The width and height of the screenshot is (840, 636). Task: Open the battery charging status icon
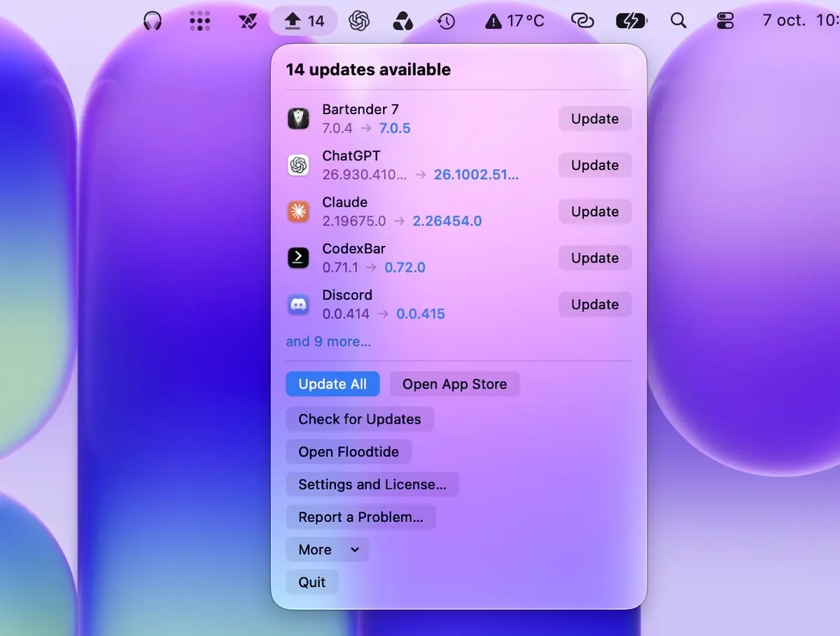click(x=631, y=21)
